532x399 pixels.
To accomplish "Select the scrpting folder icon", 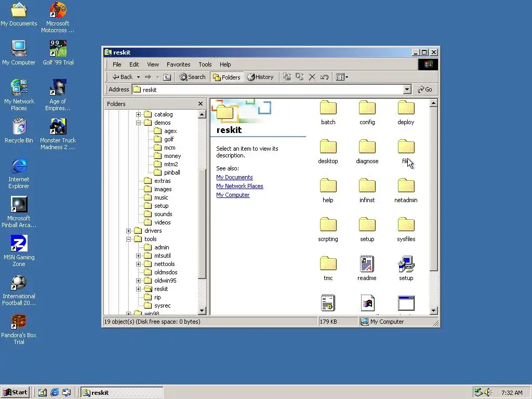I will point(328,230).
